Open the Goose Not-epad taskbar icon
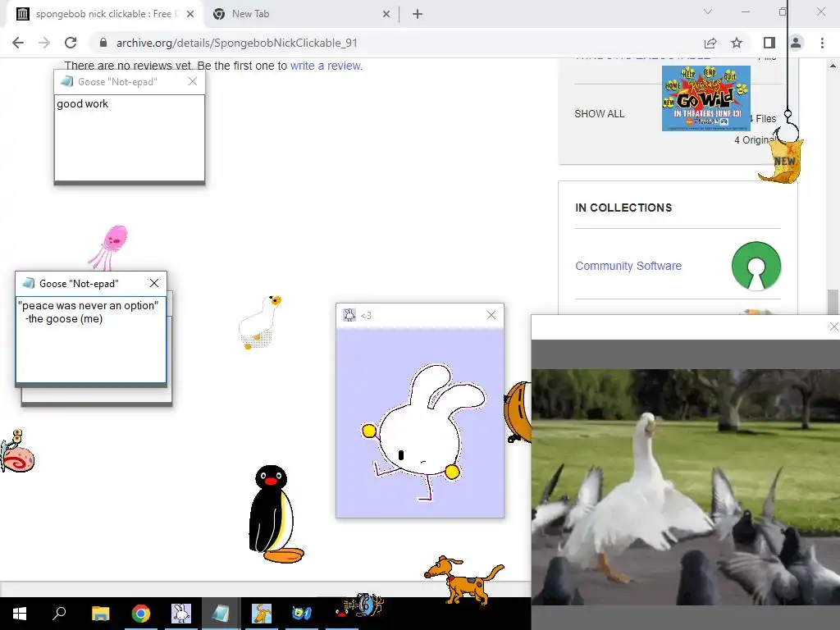840x630 pixels. click(x=221, y=614)
